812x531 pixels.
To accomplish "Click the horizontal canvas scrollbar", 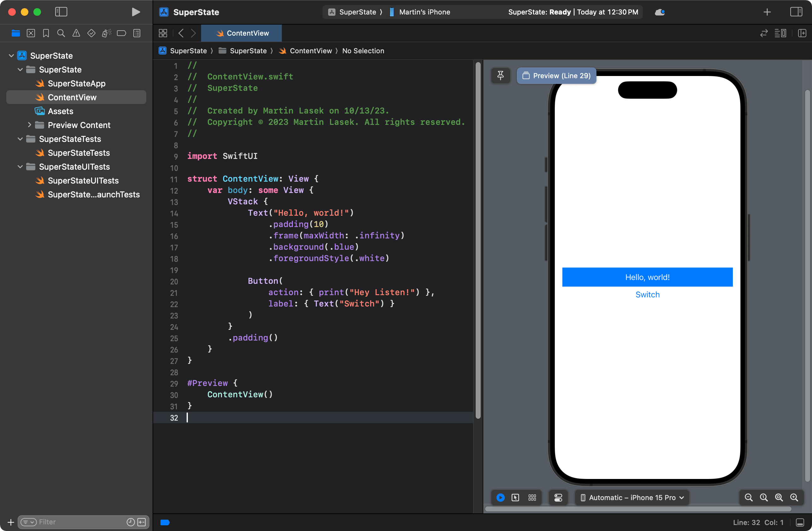I will coord(638,509).
